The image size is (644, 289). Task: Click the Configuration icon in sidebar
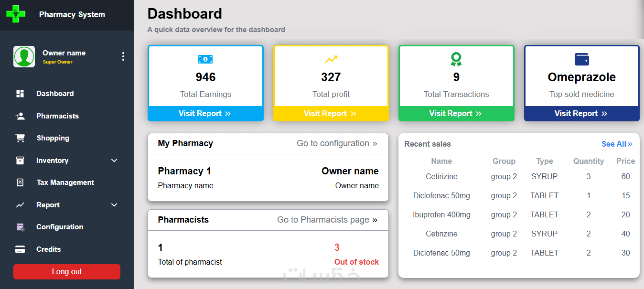[x=20, y=227]
